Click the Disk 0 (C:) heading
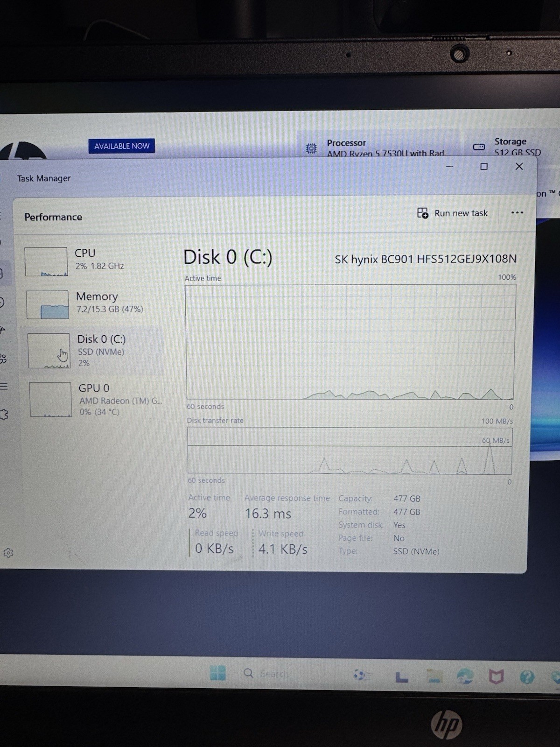The image size is (560, 747). (x=228, y=257)
